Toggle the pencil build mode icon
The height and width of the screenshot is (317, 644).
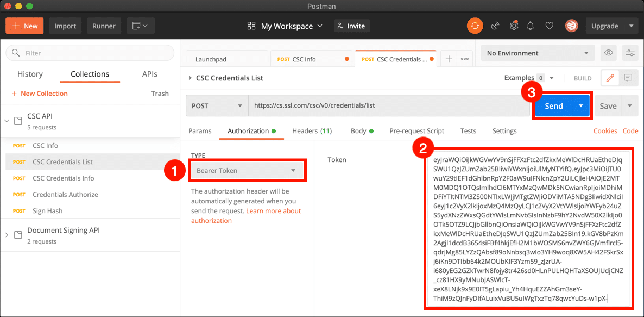tap(610, 78)
